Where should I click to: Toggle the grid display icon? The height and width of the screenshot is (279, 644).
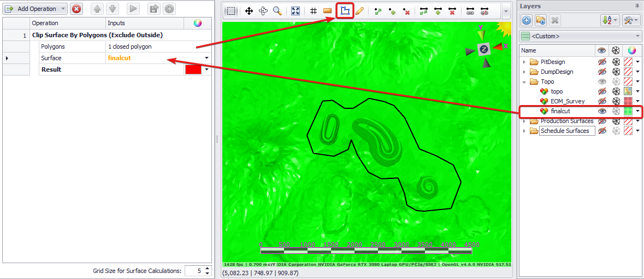click(314, 10)
